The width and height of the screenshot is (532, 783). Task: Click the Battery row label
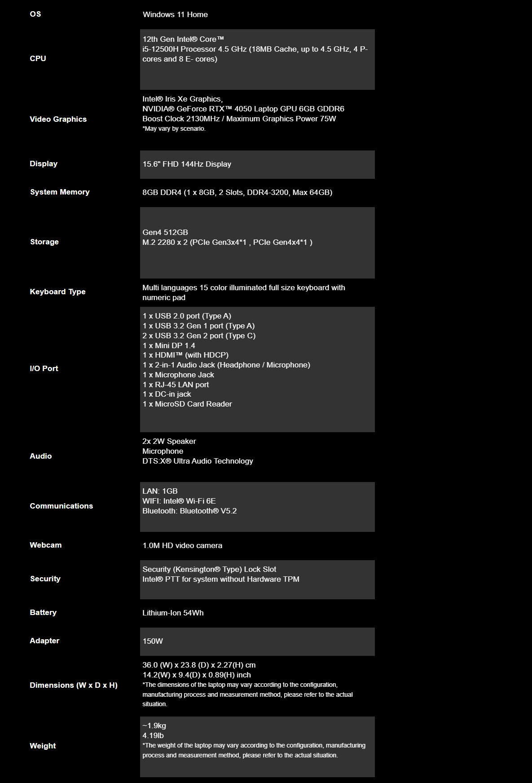[x=43, y=612]
